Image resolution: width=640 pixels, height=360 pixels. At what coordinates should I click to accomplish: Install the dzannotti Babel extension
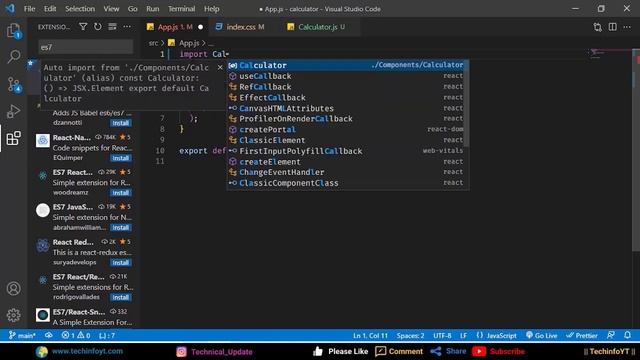click(120, 123)
